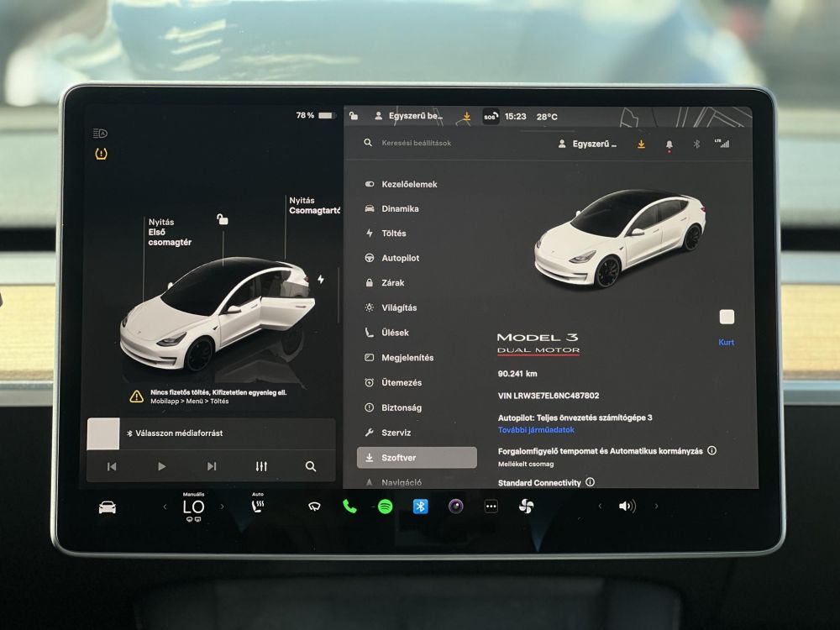Skip to next track
Screen dimensions: 840x630
212,466
